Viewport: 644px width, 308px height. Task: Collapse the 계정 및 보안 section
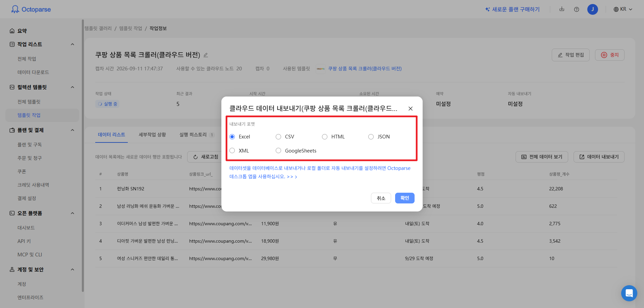click(x=72, y=269)
